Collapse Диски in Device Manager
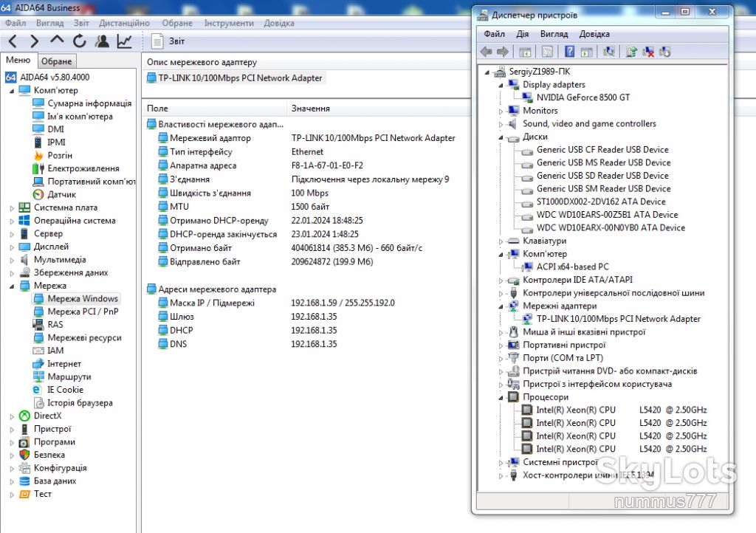The height and width of the screenshot is (533, 756). pos(501,137)
